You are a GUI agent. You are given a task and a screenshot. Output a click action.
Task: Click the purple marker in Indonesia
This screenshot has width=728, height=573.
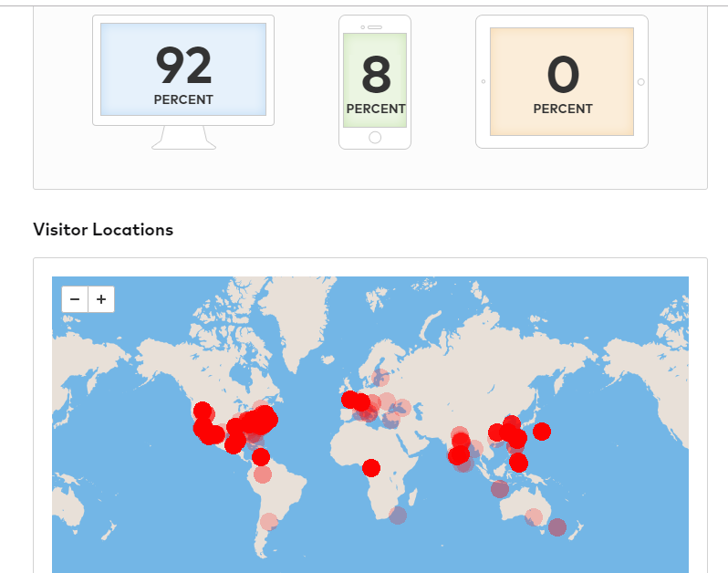point(500,488)
